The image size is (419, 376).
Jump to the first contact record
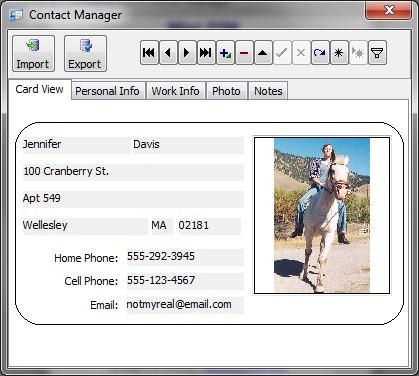[x=149, y=53]
